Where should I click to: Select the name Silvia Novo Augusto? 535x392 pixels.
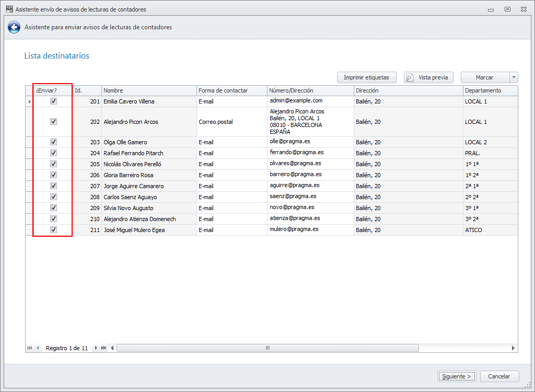[x=129, y=208]
